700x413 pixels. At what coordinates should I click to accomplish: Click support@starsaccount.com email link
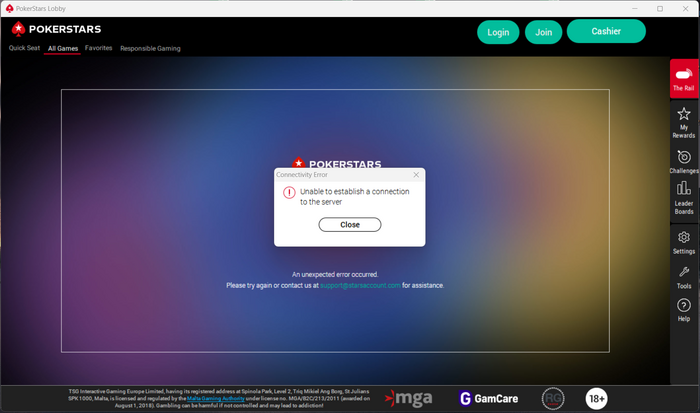click(360, 285)
